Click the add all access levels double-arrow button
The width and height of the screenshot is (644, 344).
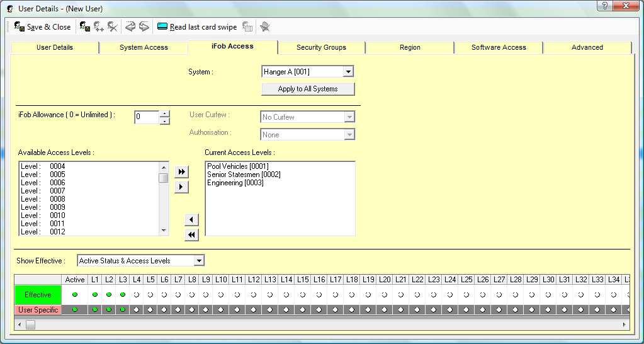click(x=181, y=172)
